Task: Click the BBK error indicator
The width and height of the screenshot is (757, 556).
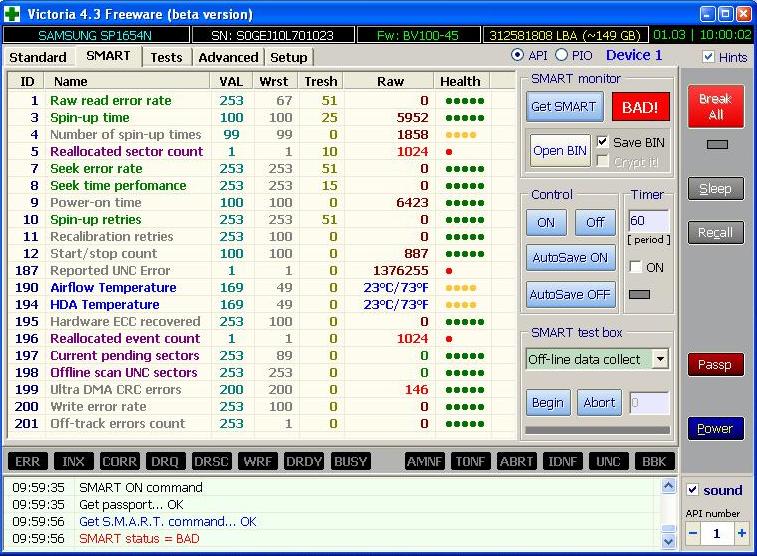Action: (x=654, y=461)
